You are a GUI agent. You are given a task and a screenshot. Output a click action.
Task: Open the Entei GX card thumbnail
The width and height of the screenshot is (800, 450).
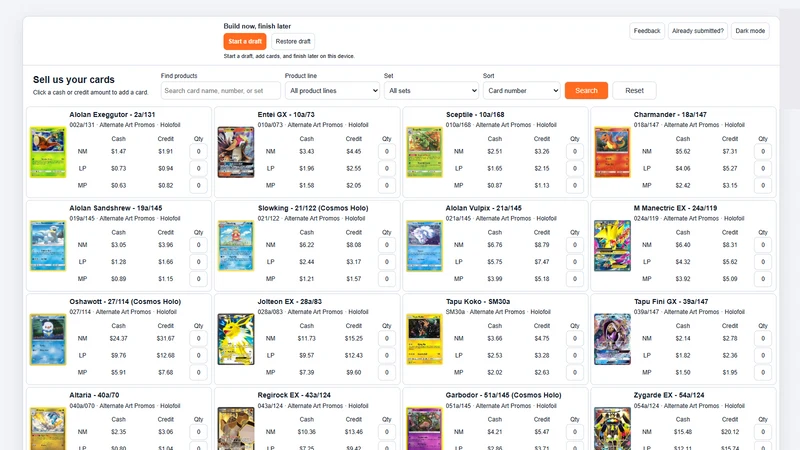[x=236, y=152]
